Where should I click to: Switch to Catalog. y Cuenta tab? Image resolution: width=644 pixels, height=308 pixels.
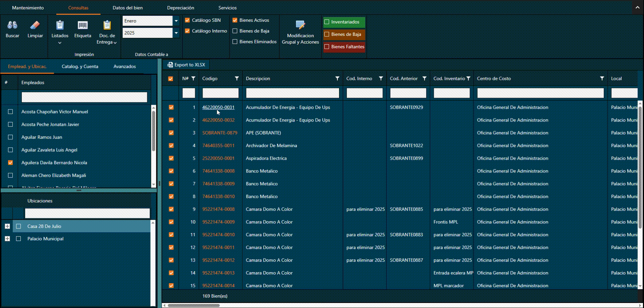(80, 66)
